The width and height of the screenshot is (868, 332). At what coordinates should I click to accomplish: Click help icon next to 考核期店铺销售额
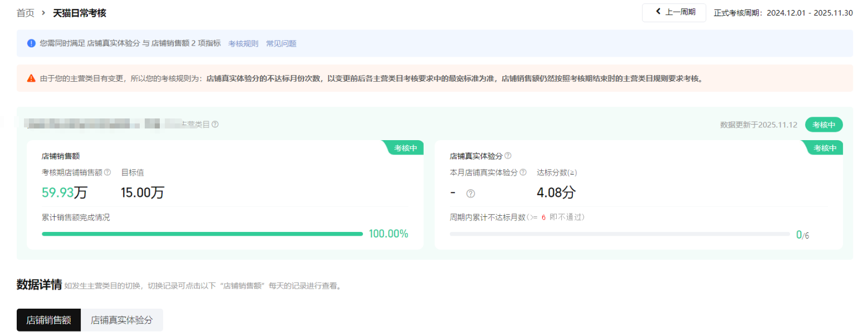tap(107, 172)
